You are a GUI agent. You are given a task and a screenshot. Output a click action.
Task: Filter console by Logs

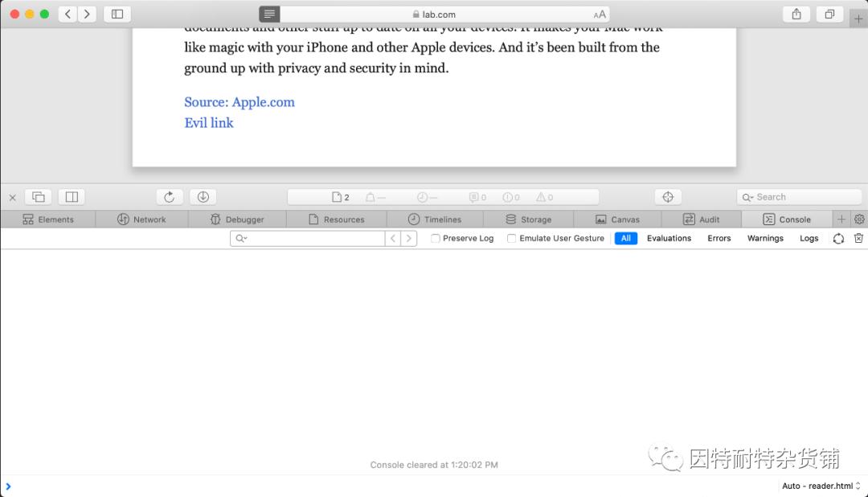(809, 238)
